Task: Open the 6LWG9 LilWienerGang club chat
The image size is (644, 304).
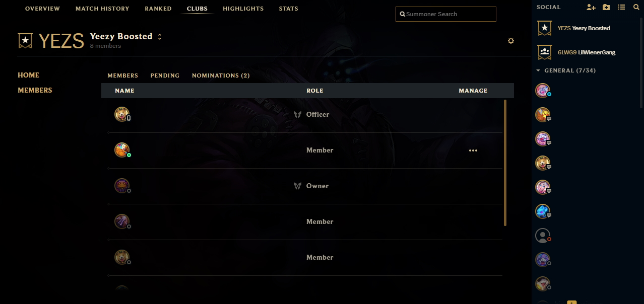Action: coord(586,52)
